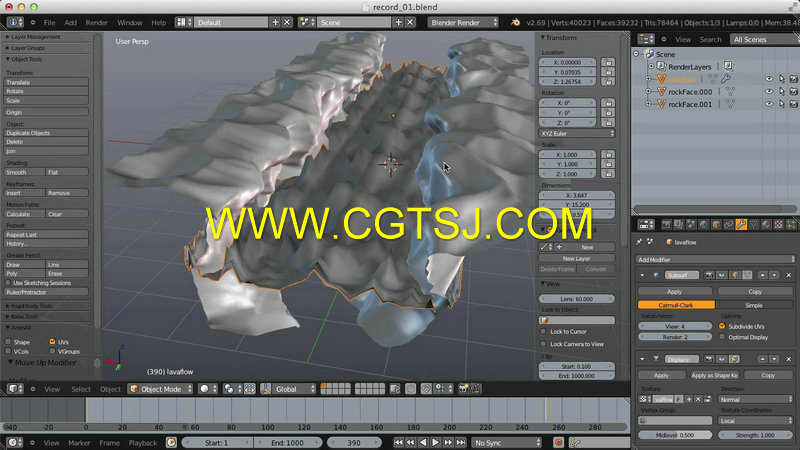Open the Direction Normal dropdown
This screenshot has height=450, width=800.
coord(755,399)
